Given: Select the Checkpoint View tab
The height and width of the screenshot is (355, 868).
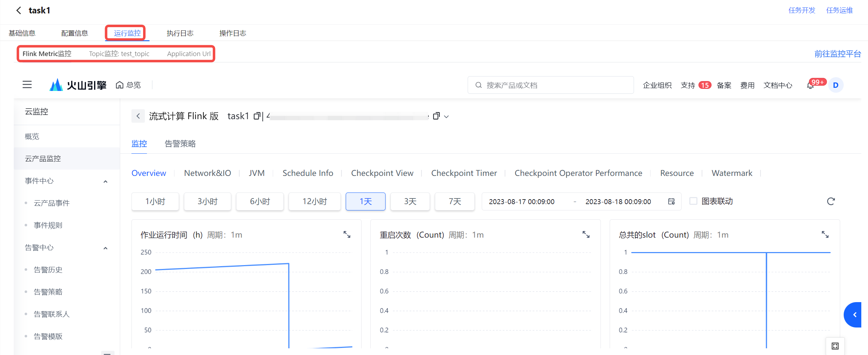Looking at the screenshot, I should (x=382, y=173).
